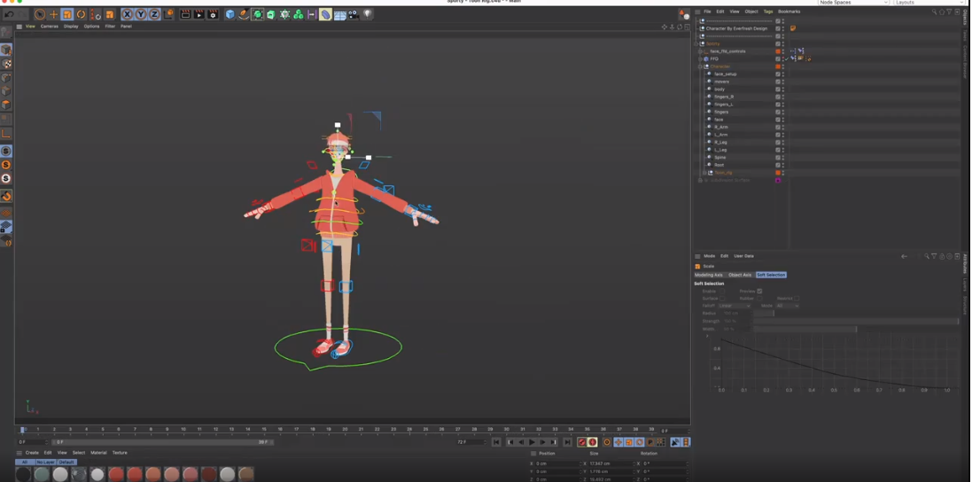This screenshot has height=482, width=980.
Task: Open the Falloff dropdown set to Linear
Action: pyautogui.click(x=734, y=306)
